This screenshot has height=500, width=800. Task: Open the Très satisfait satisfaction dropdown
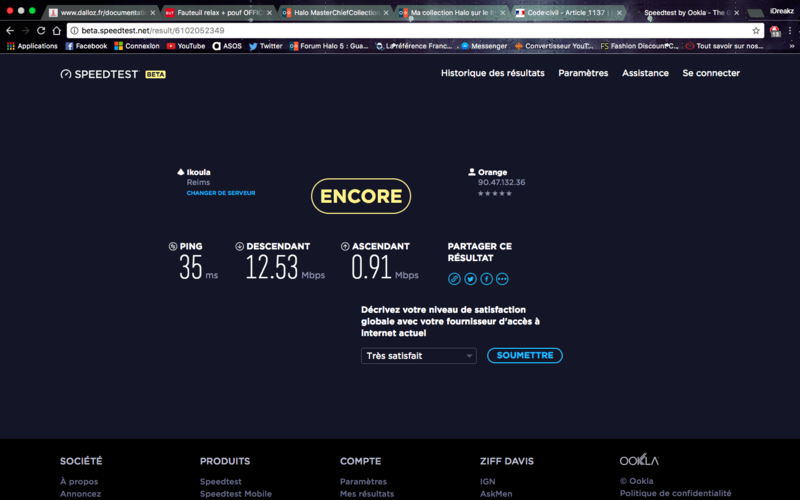[418, 356]
